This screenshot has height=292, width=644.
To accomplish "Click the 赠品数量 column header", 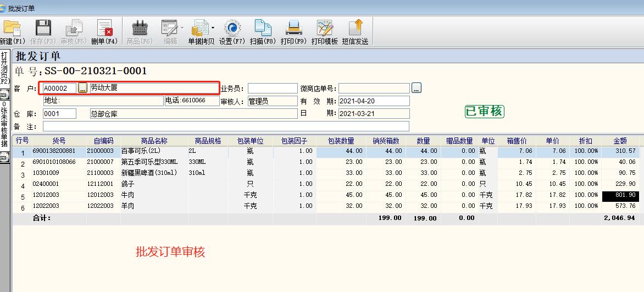I will (459, 141).
